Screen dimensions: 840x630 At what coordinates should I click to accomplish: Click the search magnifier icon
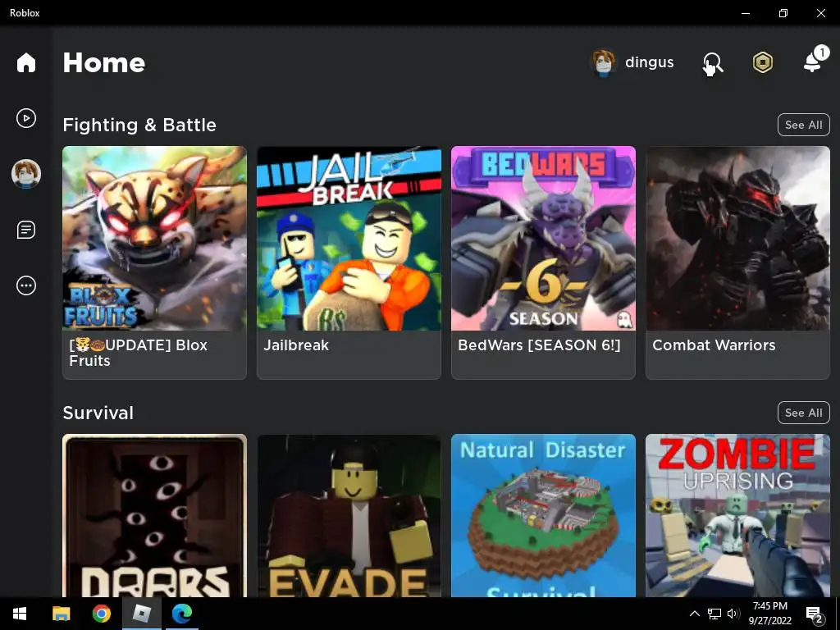pos(713,63)
